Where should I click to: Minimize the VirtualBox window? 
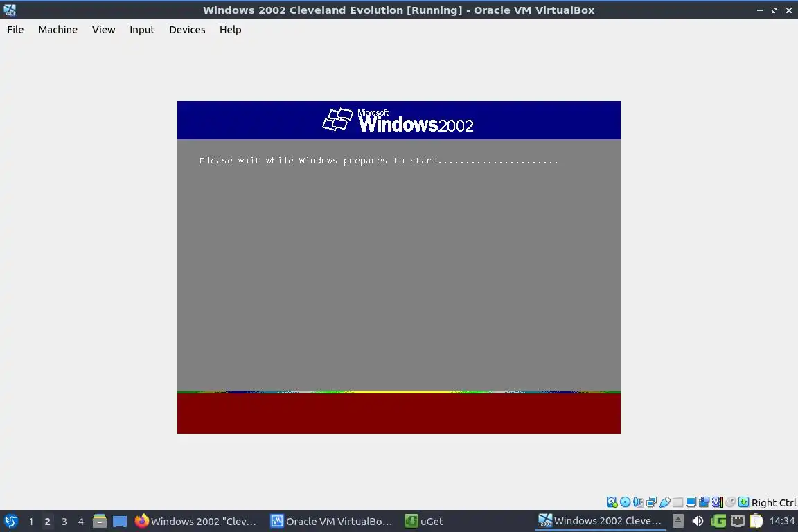point(759,10)
